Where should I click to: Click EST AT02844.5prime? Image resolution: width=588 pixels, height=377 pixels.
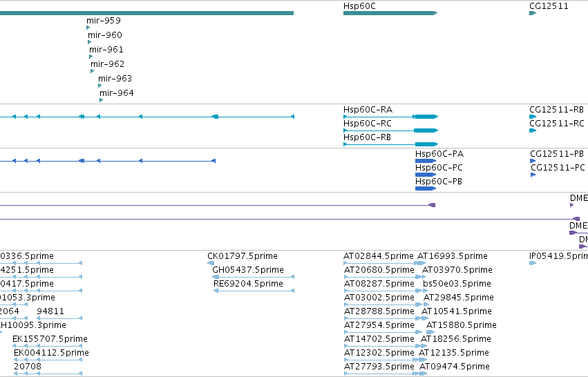(x=379, y=256)
